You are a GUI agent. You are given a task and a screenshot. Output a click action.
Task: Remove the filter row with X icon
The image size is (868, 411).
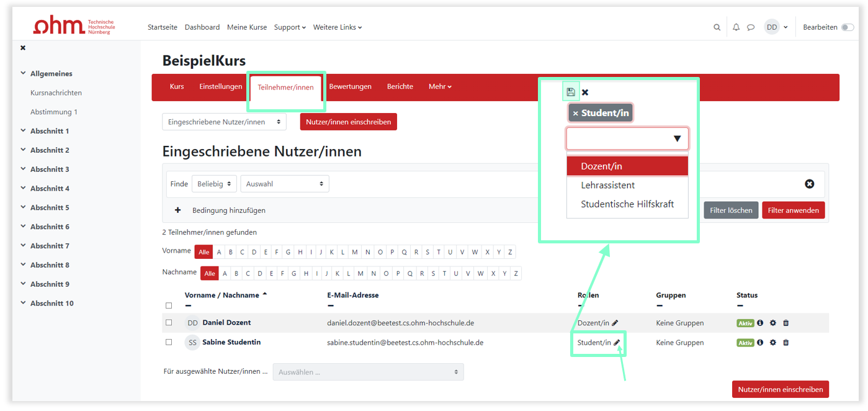pyautogui.click(x=809, y=184)
